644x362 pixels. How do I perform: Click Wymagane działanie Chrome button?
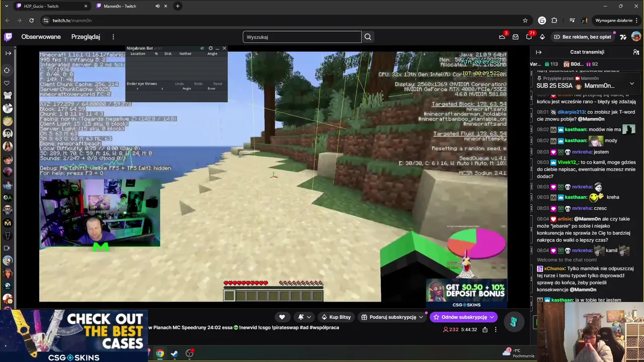tap(616, 20)
